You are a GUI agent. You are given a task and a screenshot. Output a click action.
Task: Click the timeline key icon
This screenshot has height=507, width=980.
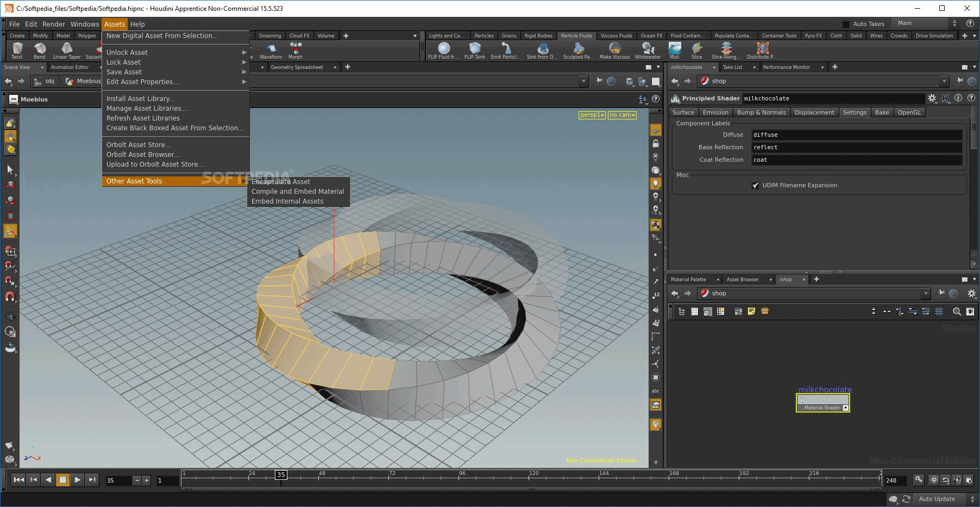click(919, 480)
